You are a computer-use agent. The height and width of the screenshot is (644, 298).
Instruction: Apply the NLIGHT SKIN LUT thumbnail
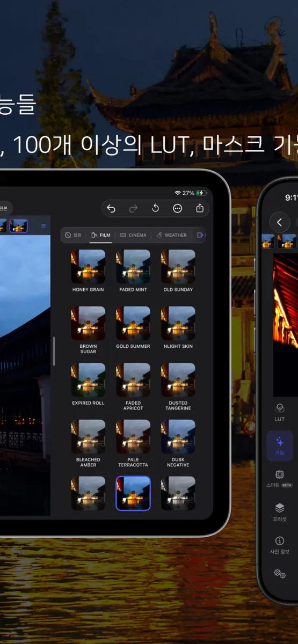(178, 324)
